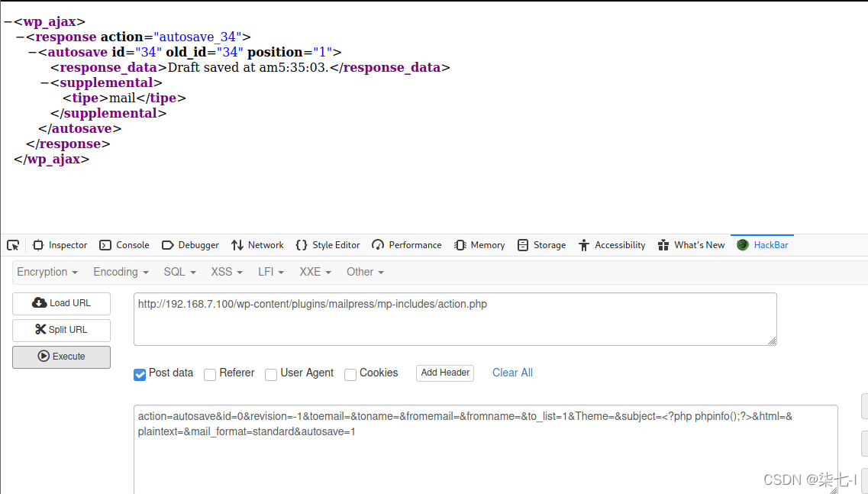The image size is (868, 494).
Task: Click the Load URL button
Action: pos(61,303)
